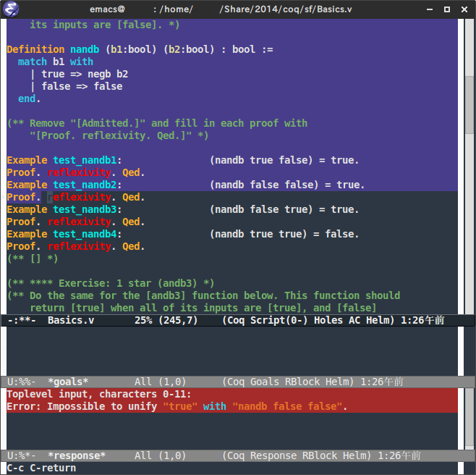Click the buffer name Basics.v in mode line
476x475 pixels.
pyautogui.click(x=71, y=320)
